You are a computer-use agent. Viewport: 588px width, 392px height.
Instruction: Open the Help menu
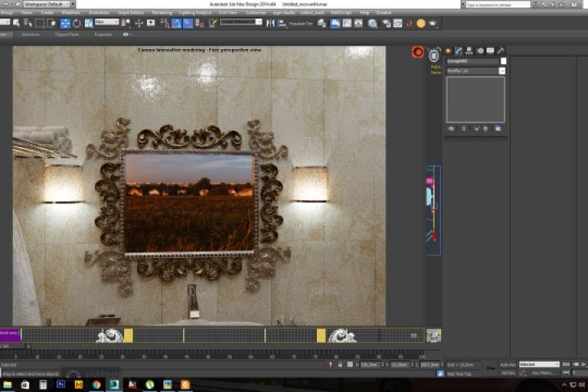point(364,13)
